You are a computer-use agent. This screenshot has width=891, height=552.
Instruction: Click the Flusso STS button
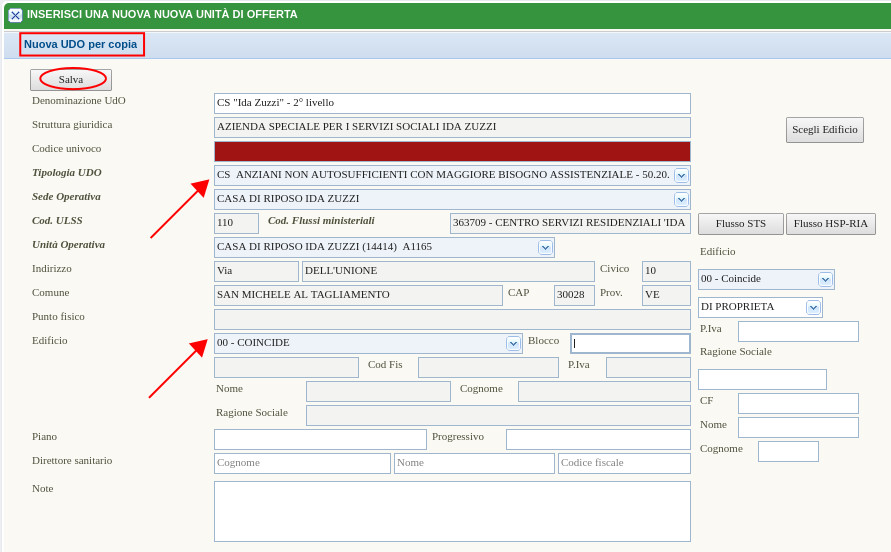click(x=740, y=224)
